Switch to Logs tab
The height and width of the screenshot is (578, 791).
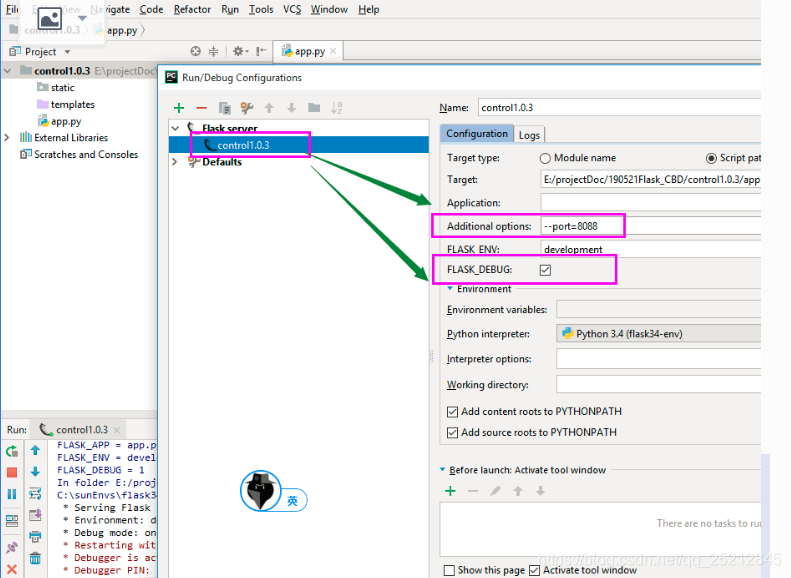[529, 135]
